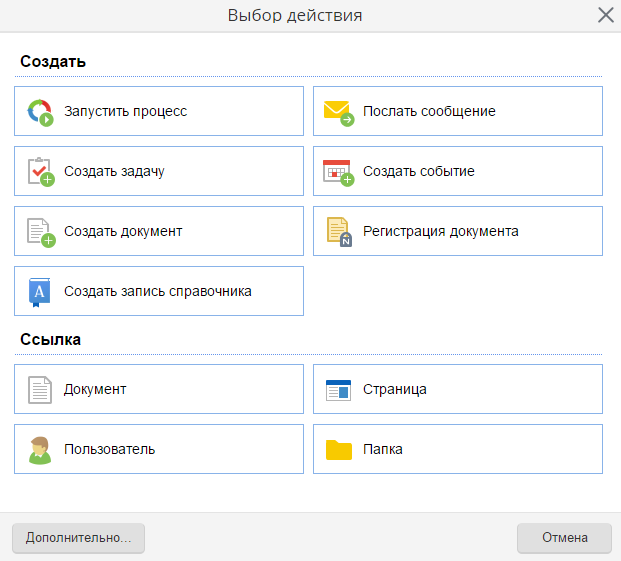The image size is (621, 561).
Task: Click the Пользователь avatar icon
Action: point(40,451)
